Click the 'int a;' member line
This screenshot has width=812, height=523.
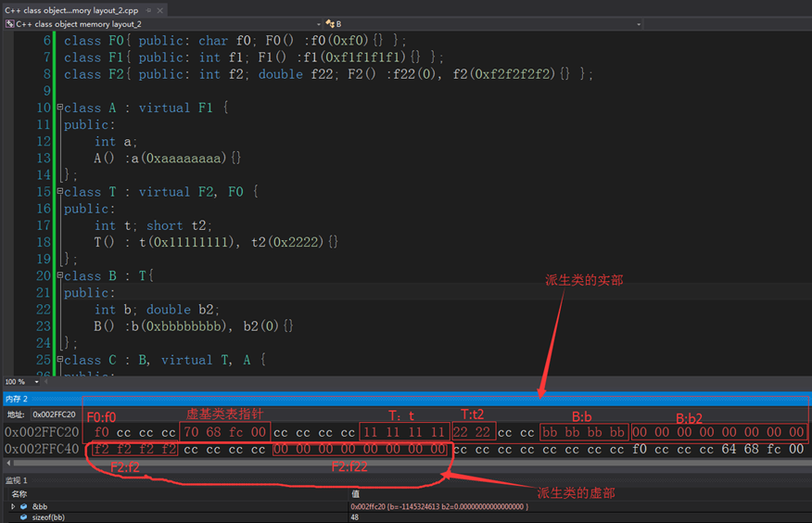pyautogui.click(x=116, y=141)
